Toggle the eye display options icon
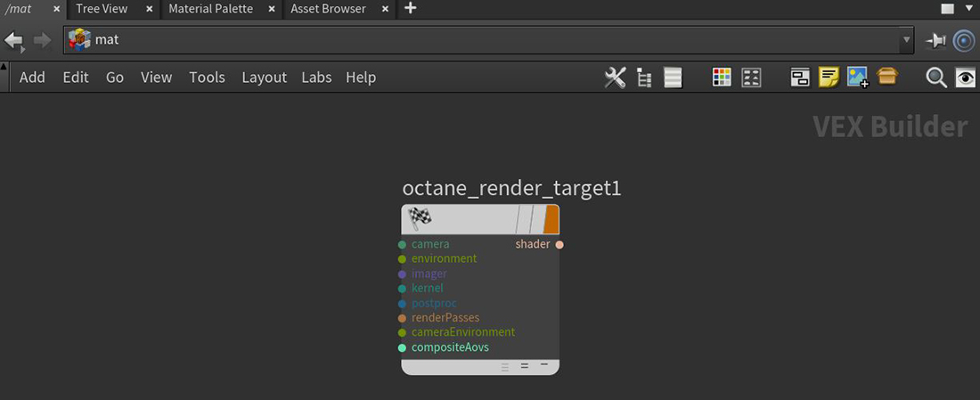980x400 pixels. click(x=966, y=78)
